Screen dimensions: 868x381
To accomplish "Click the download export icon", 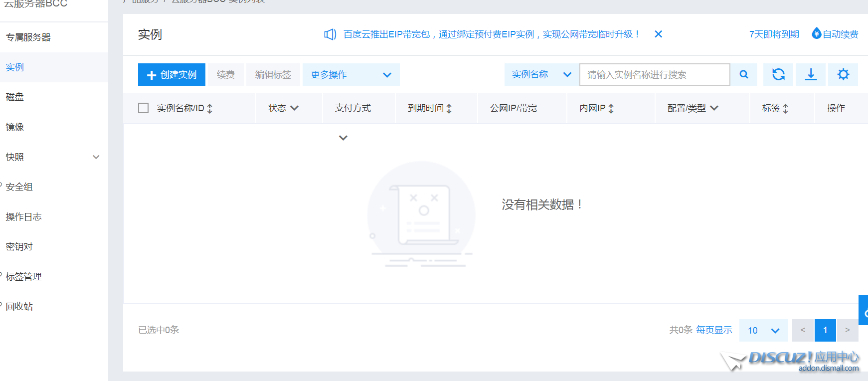I will (x=811, y=74).
